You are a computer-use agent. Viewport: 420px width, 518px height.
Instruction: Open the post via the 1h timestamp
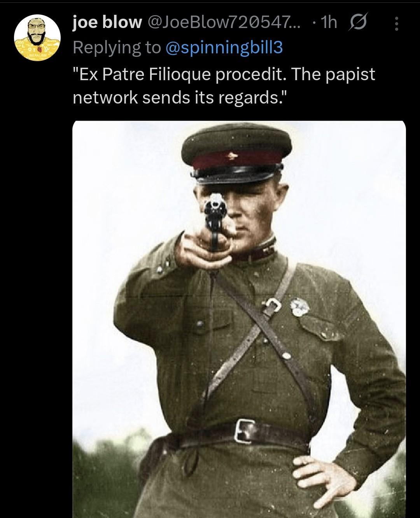(x=329, y=23)
